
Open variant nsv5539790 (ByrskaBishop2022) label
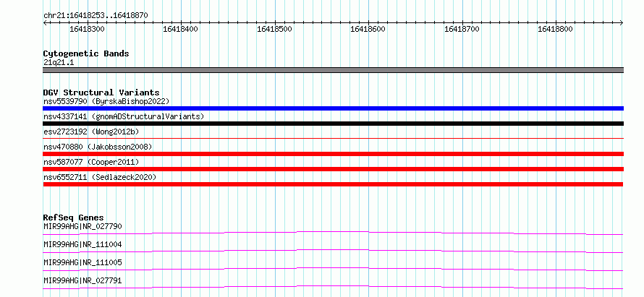point(106,101)
